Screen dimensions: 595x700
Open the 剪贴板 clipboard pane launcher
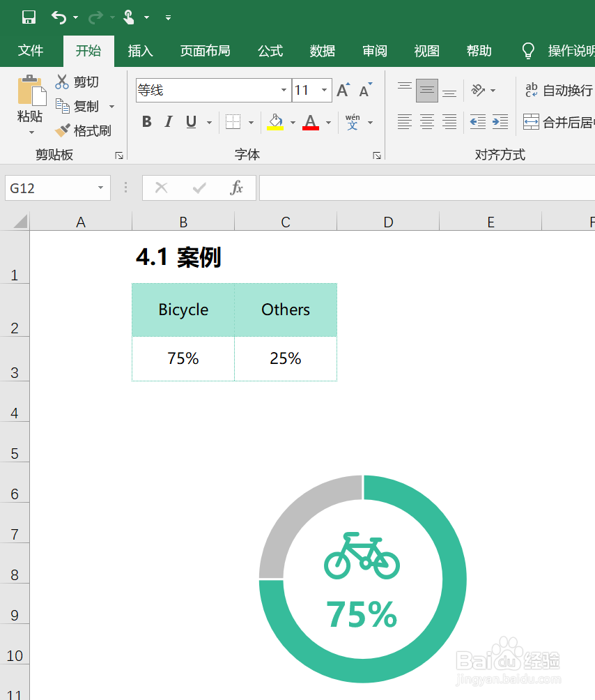tap(119, 155)
